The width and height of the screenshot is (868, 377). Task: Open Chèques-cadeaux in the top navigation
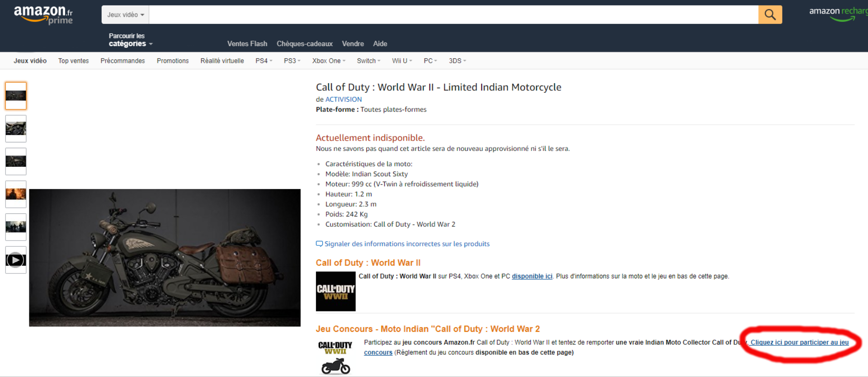click(305, 44)
